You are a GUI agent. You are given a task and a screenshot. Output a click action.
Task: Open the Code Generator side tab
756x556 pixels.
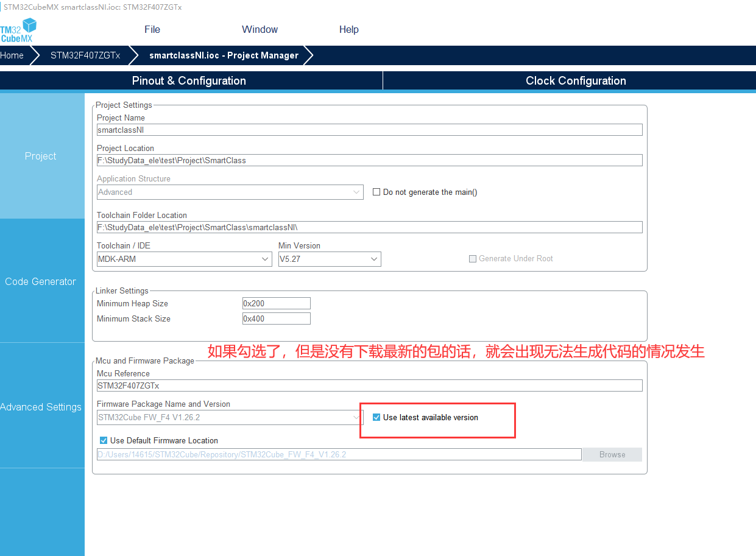pyautogui.click(x=41, y=281)
